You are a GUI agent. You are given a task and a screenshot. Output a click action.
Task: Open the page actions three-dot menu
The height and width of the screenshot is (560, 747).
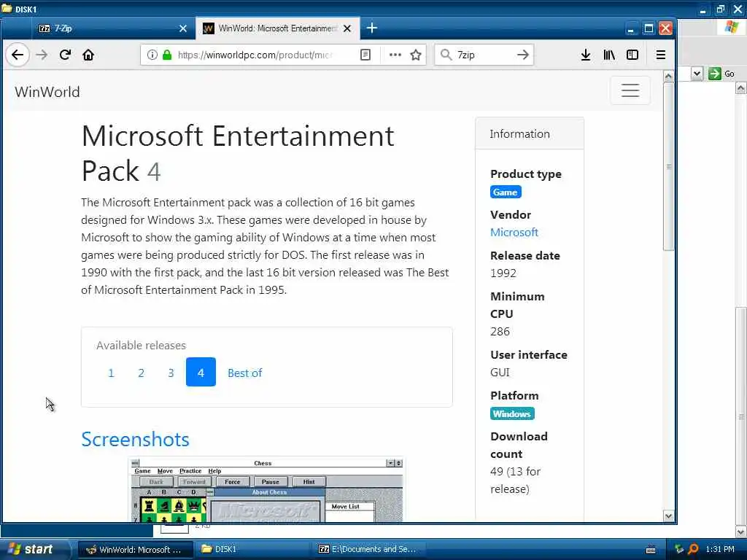point(395,55)
